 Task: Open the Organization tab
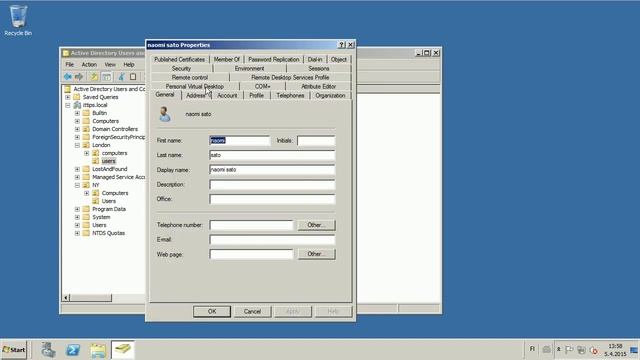330,96
